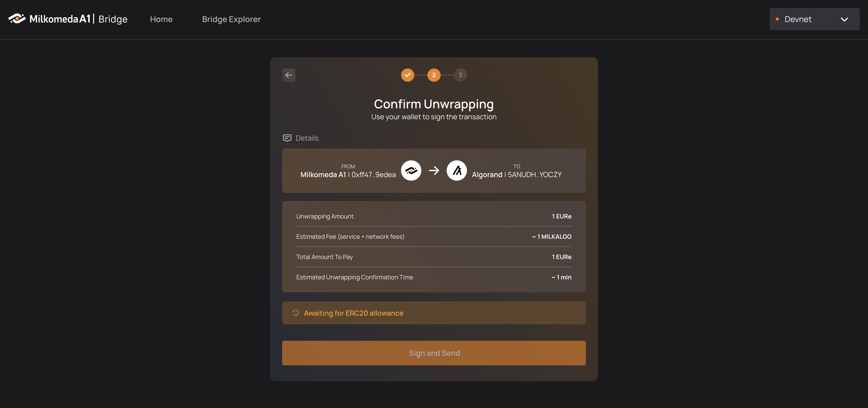Click the spinner next to Awaiting for ERC20 allowance
The width and height of the screenshot is (868, 408).
[x=296, y=313]
